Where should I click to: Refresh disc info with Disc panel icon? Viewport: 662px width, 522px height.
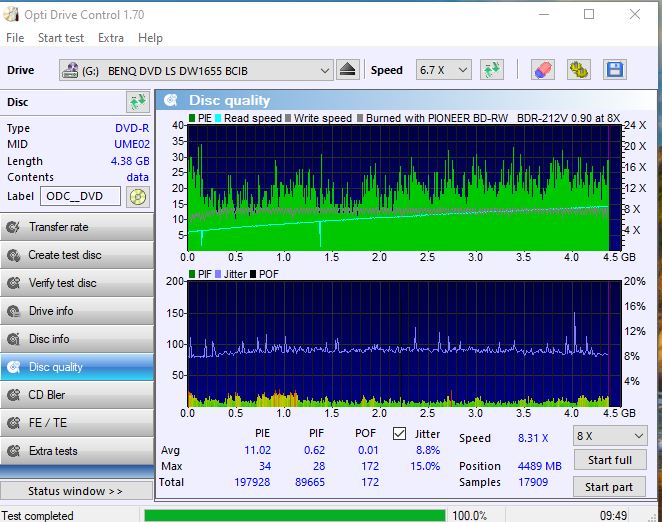tap(137, 102)
